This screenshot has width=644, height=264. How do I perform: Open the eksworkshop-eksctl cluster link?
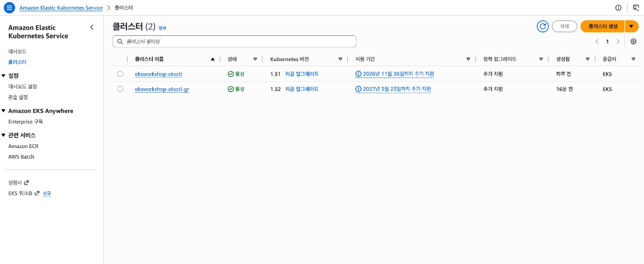[158, 74]
